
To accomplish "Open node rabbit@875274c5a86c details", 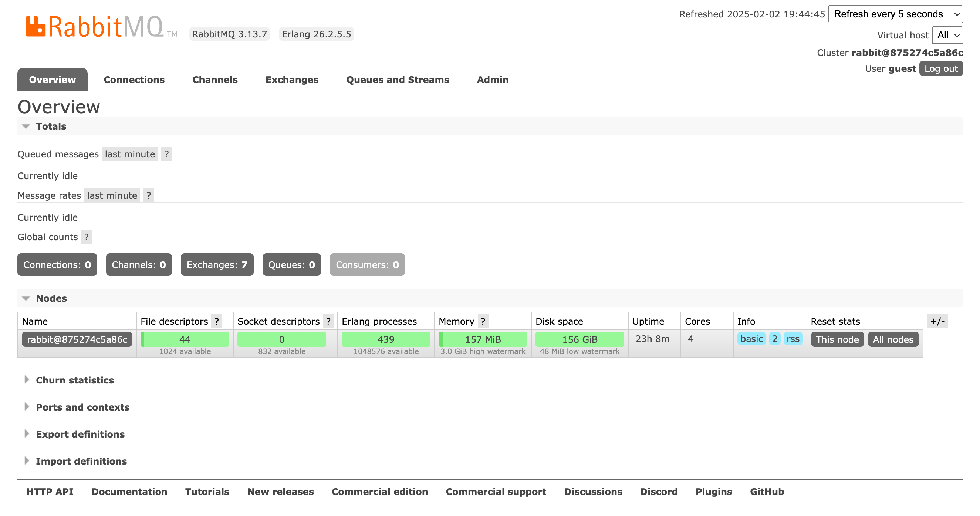I will (x=77, y=340).
